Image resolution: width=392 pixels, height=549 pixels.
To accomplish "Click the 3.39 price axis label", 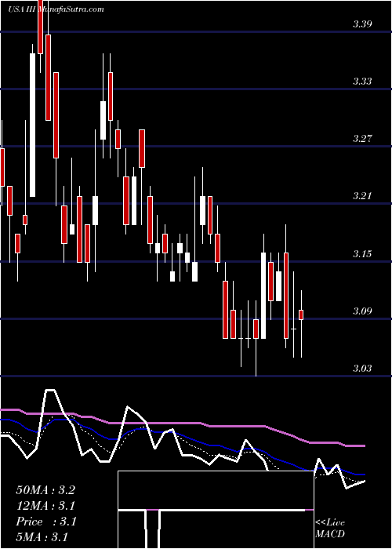I will click(x=362, y=24).
